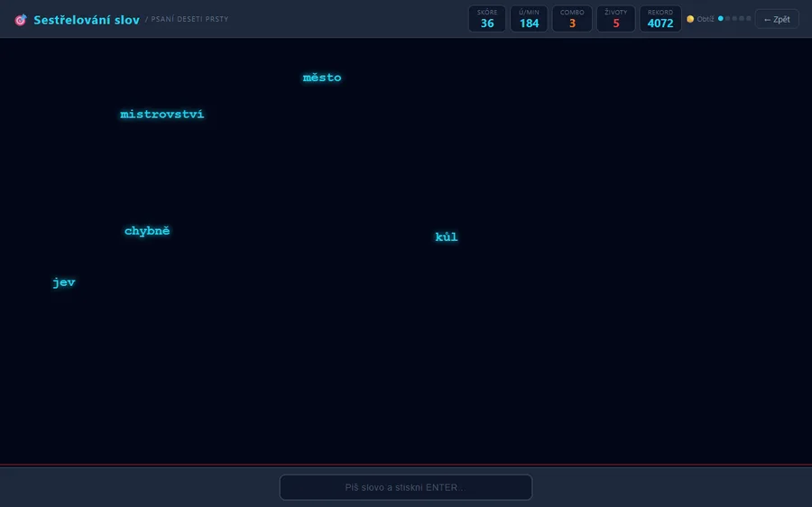Click the falling word město

point(322,78)
